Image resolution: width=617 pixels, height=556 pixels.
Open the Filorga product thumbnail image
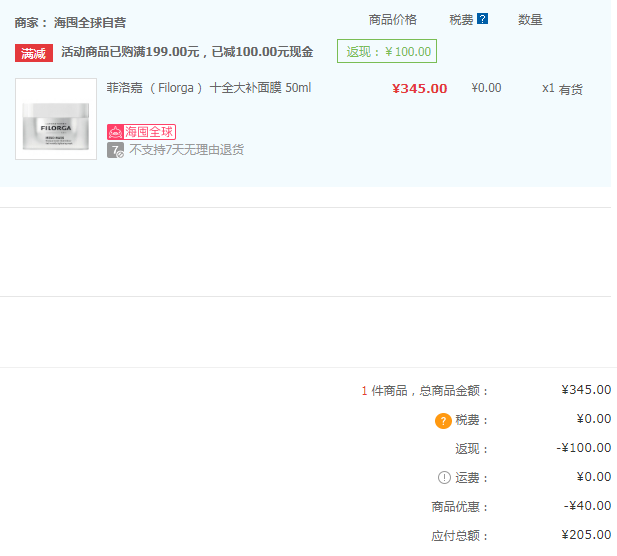(x=56, y=119)
